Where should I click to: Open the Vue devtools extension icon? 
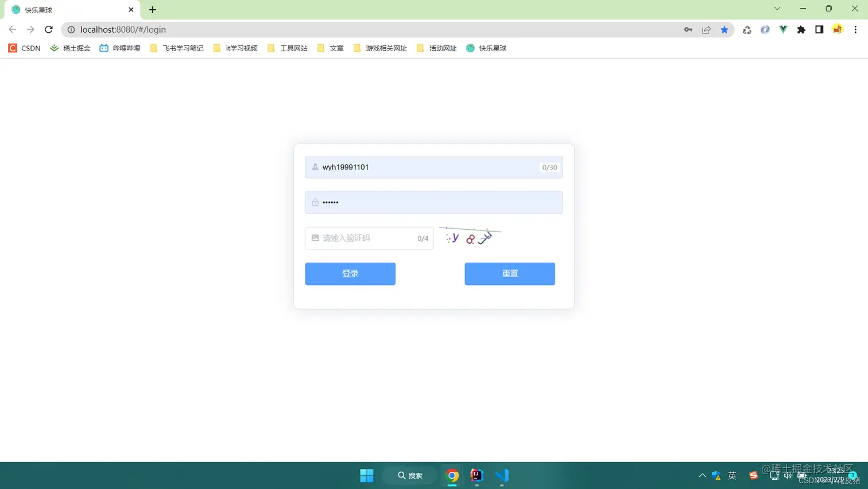[x=783, y=29]
